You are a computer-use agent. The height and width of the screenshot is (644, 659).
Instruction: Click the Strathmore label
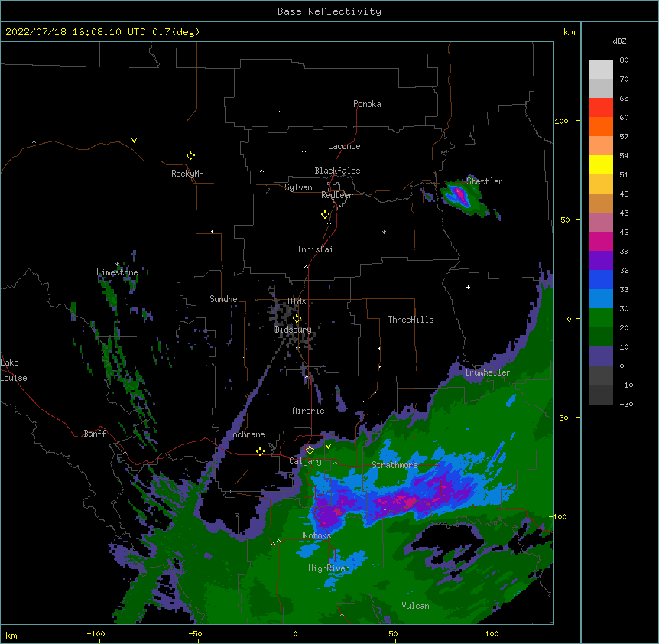[394, 465]
